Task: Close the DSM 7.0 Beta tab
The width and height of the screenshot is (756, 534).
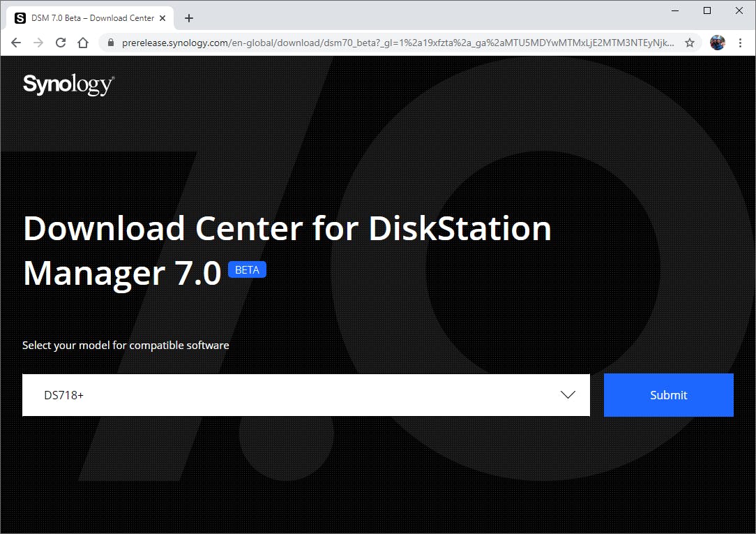Action: coord(162,18)
